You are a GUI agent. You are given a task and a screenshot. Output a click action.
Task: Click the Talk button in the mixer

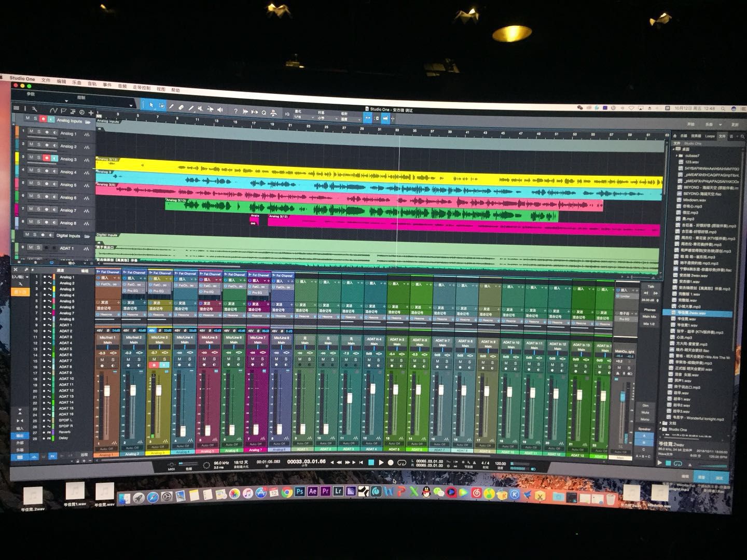[x=651, y=286]
